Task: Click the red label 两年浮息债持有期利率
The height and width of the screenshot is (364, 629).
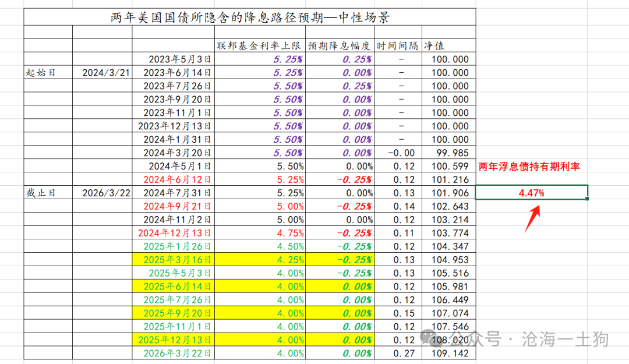Action: 529,167
